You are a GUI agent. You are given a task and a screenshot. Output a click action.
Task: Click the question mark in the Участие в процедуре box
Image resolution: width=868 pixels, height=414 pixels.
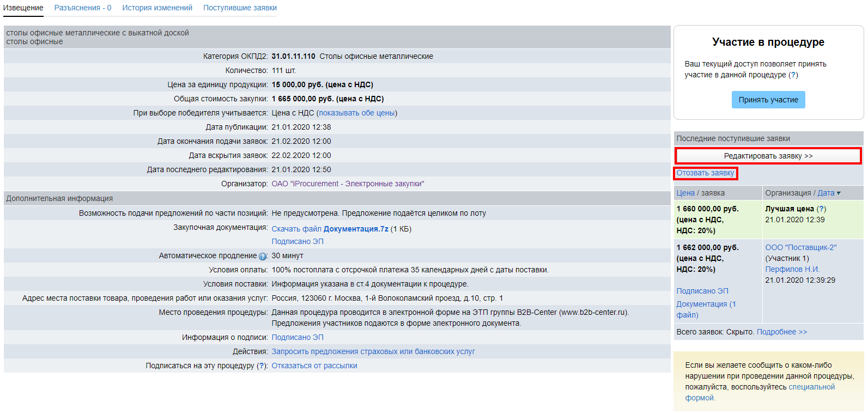[x=793, y=75]
